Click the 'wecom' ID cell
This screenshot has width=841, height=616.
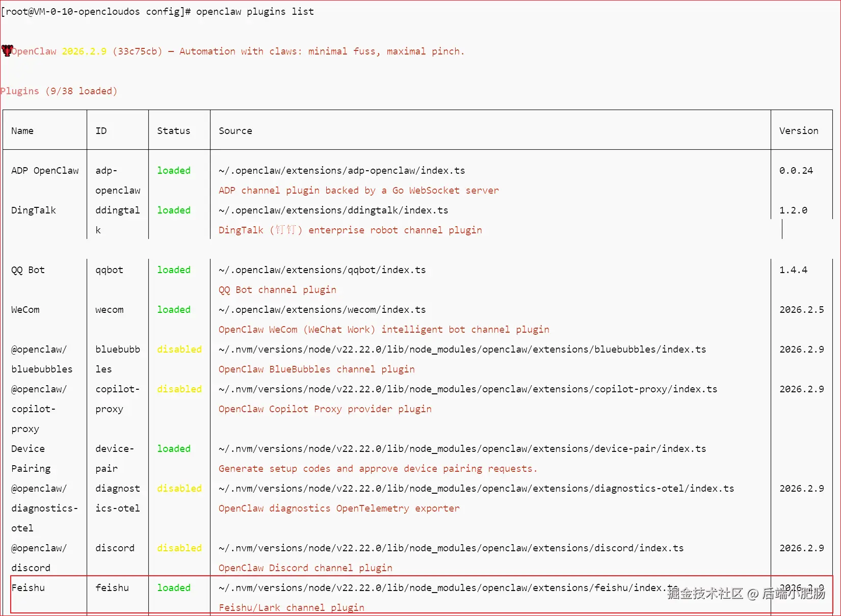109,310
